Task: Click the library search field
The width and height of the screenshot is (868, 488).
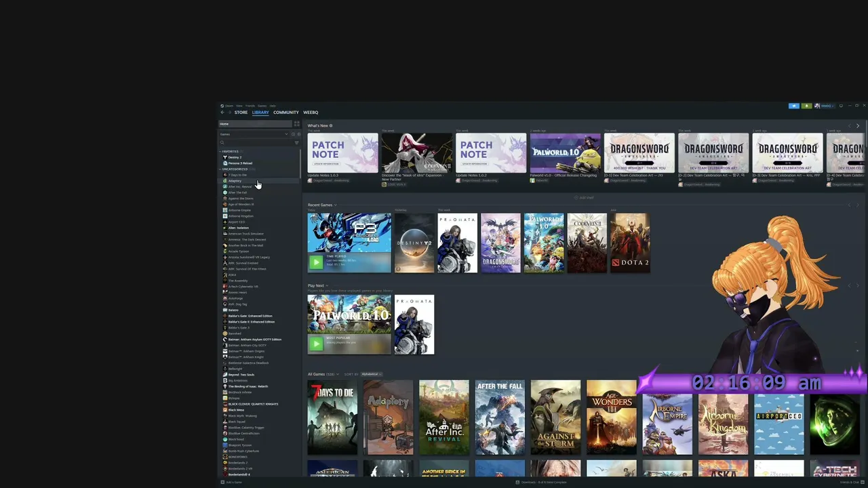Action: pos(256,142)
